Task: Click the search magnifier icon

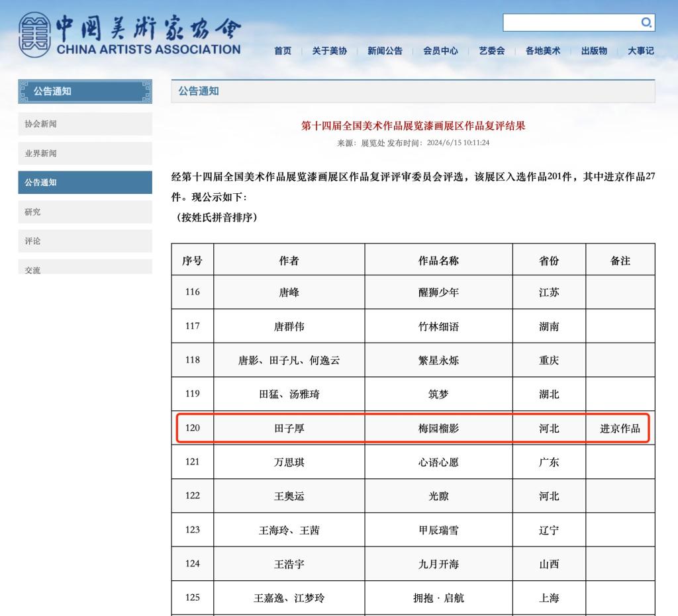Action: tap(646, 22)
